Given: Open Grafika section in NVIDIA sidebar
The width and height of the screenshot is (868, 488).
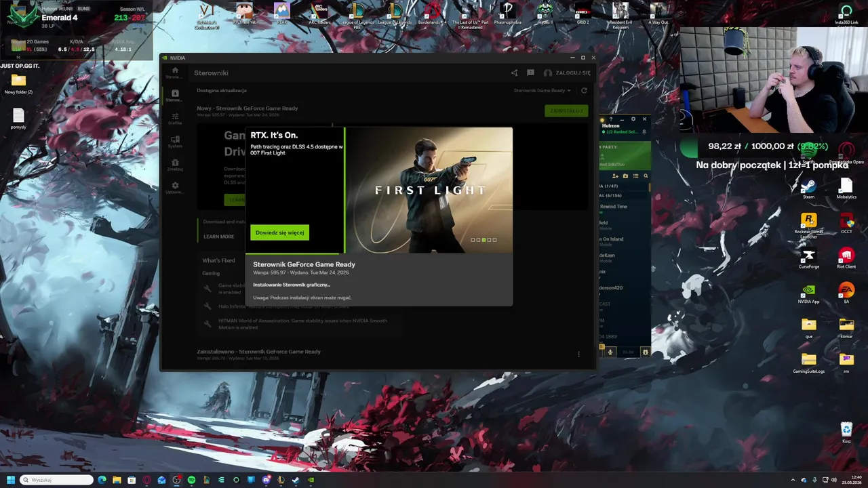Looking at the screenshot, I should pos(175,119).
